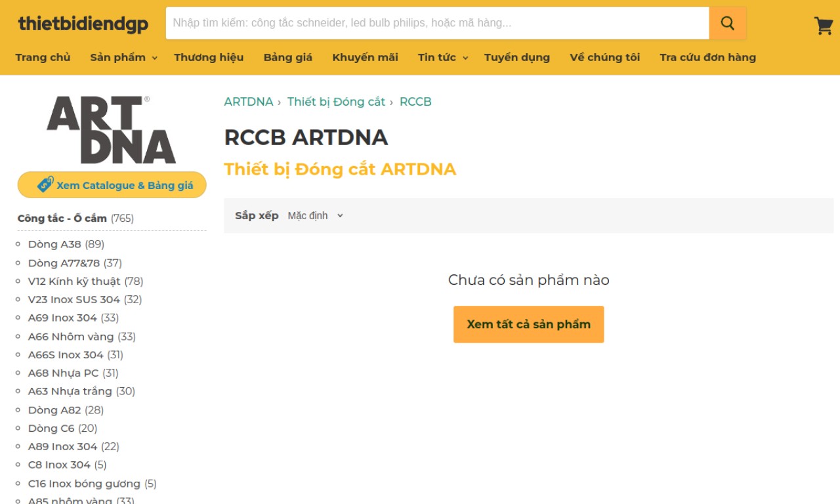Image resolution: width=840 pixels, height=504 pixels.
Task: Open Về chúng tôi menu item
Action: pos(605,57)
